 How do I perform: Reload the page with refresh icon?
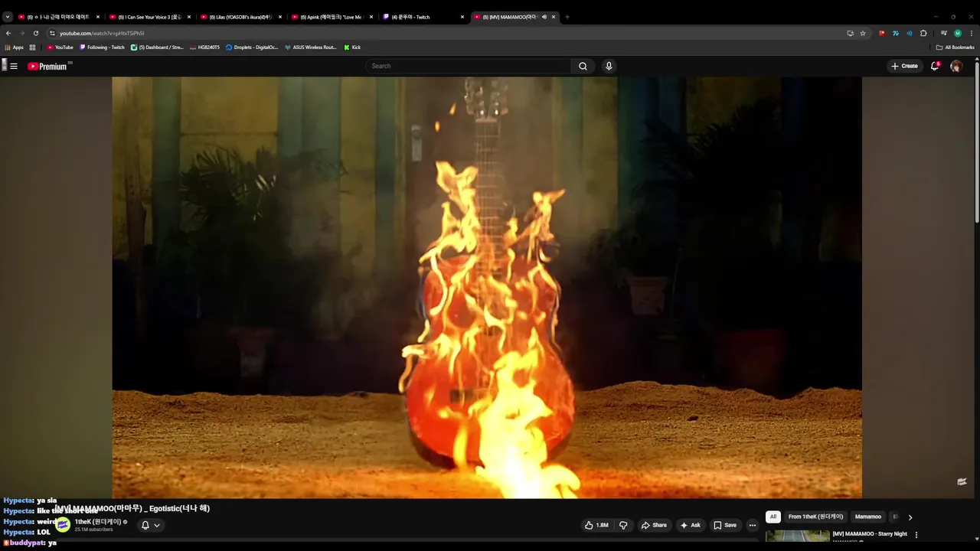(x=35, y=33)
